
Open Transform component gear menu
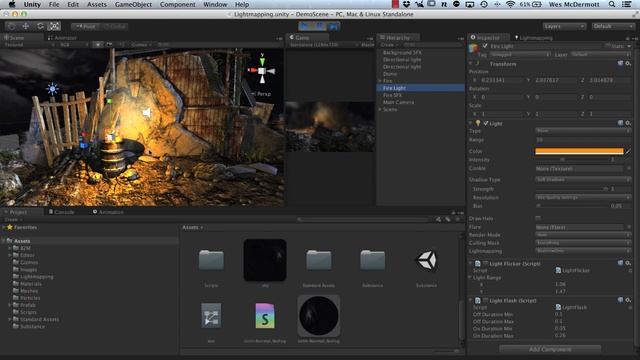(629, 64)
